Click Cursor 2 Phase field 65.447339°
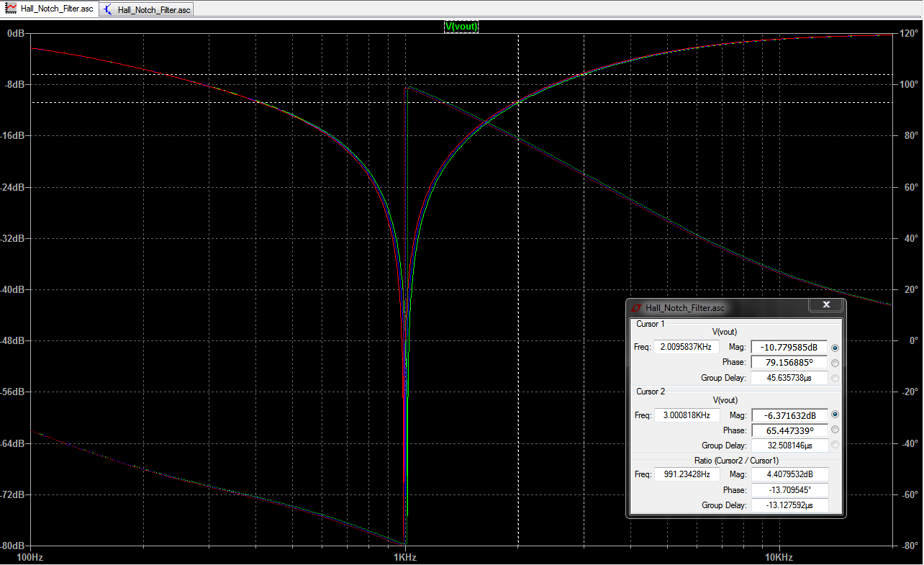This screenshot has height=565, width=924. pyautogui.click(x=789, y=430)
